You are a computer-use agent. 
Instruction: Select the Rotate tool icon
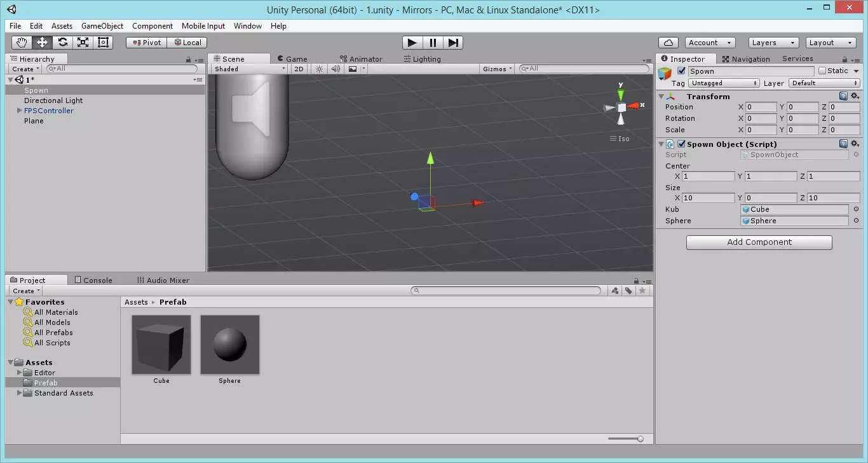tap(62, 43)
